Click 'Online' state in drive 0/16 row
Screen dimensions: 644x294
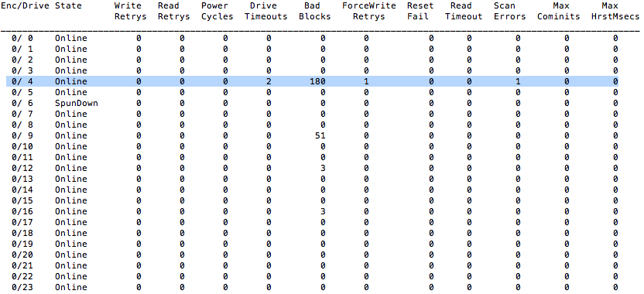[x=71, y=211]
